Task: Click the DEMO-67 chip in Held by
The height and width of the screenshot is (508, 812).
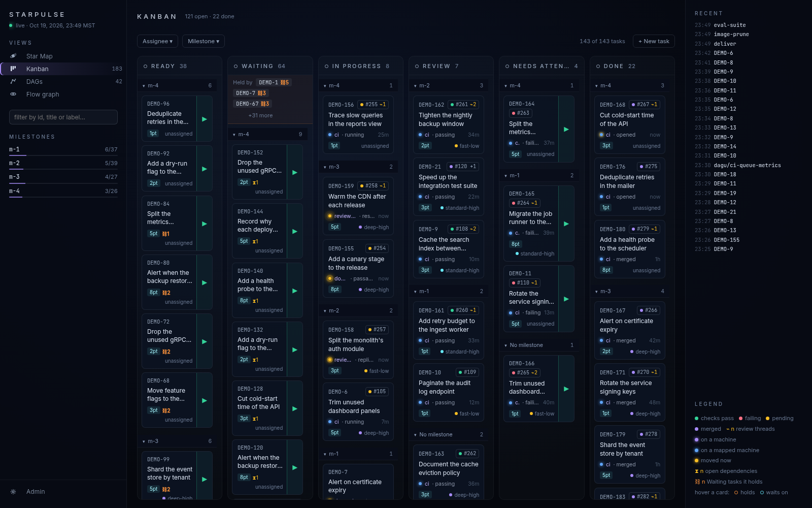Action: coord(252,104)
